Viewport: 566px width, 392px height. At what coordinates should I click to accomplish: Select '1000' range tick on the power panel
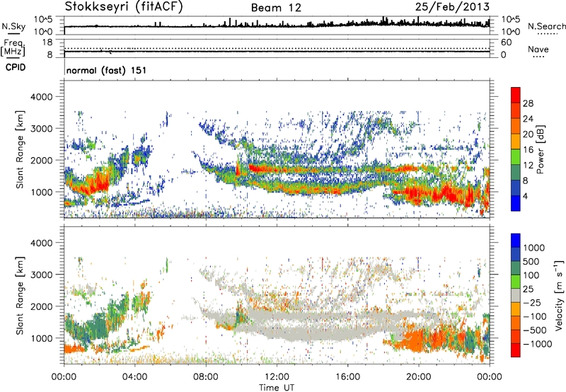[x=41, y=192]
